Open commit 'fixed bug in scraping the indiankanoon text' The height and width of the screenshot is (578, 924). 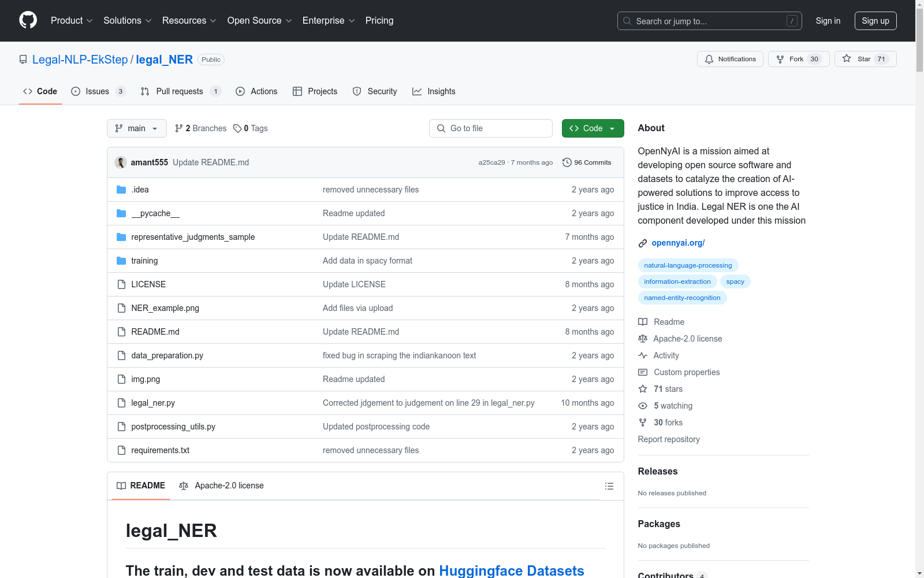tap(400, 355)
